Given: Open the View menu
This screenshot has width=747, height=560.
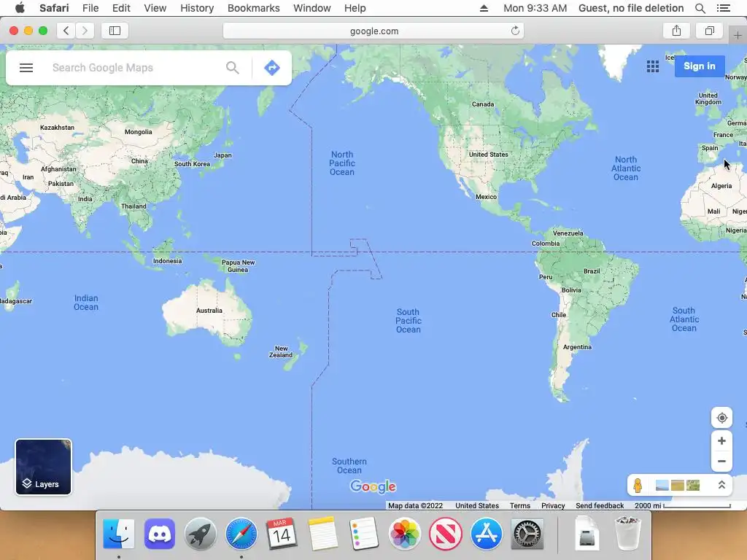Looking at the screenshot, I should click(155, 8).
